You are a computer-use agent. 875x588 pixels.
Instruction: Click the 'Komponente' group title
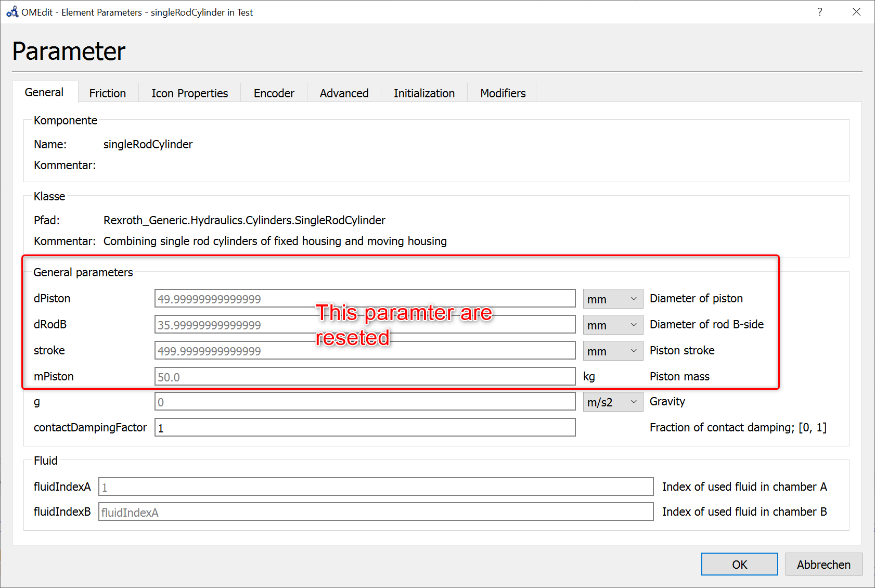coord(66,120)
